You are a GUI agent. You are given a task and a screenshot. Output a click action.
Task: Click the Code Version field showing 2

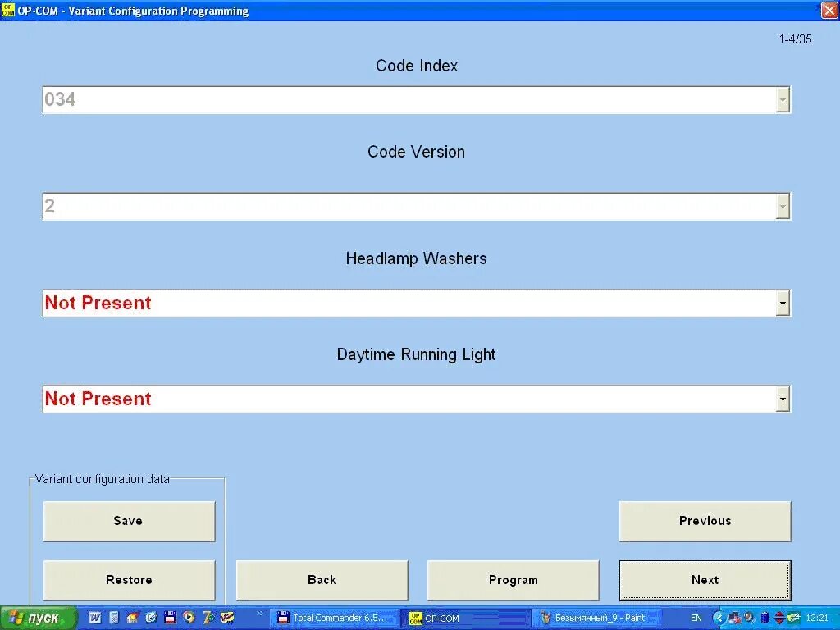pos(416,206)
